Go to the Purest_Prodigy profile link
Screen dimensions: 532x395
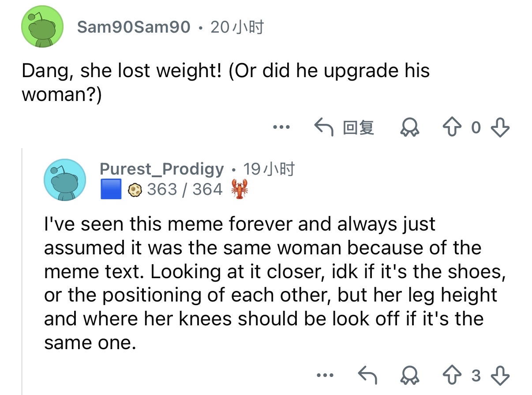pos(161,169)
